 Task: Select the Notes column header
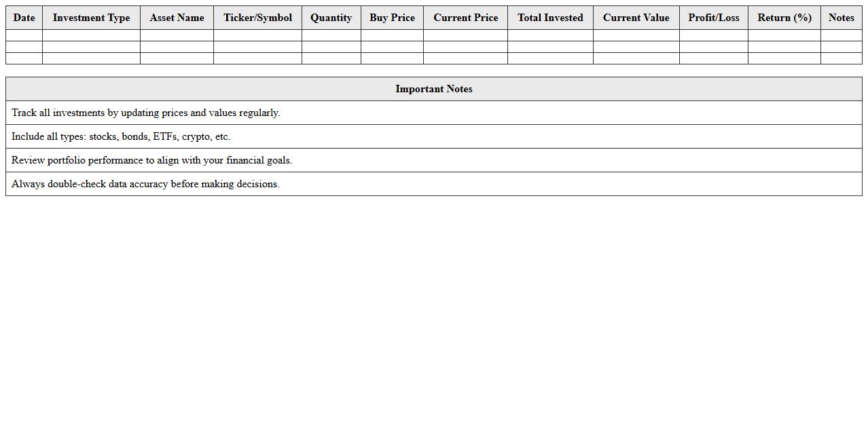[841, 18]
